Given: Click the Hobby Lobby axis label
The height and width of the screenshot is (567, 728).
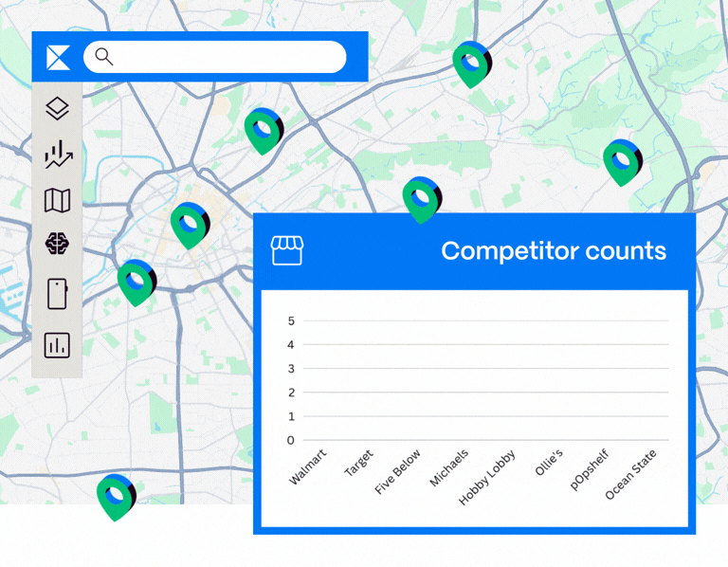Looking at the screenshot, I should (x=487, y=477).
